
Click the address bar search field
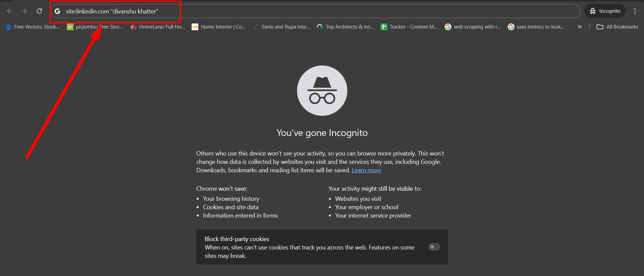(x=315, y=11)
